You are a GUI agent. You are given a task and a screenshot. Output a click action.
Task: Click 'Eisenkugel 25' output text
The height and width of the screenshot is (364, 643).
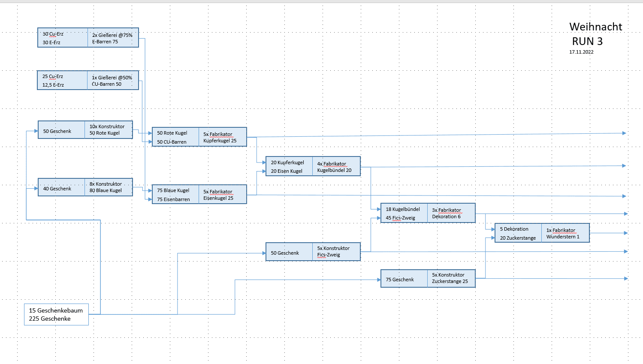pos(218,198)
